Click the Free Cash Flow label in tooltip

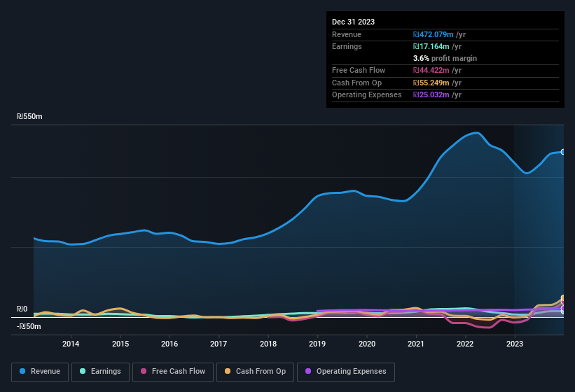pyautogui.click(x=359, y=70)
